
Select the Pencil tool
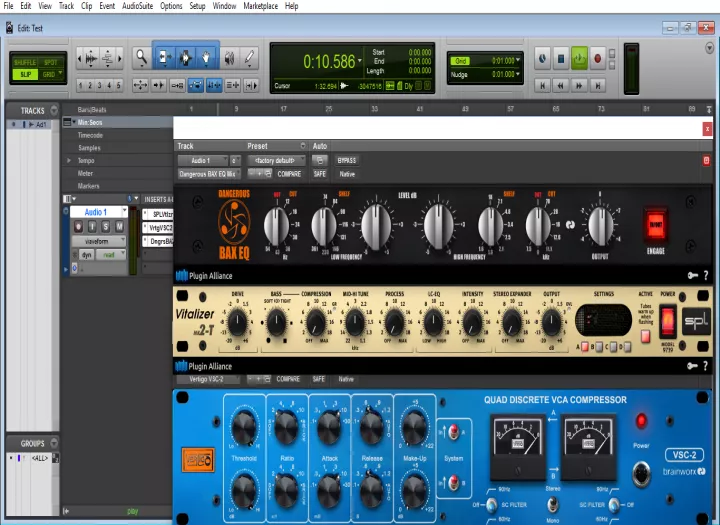click(249, 58)
